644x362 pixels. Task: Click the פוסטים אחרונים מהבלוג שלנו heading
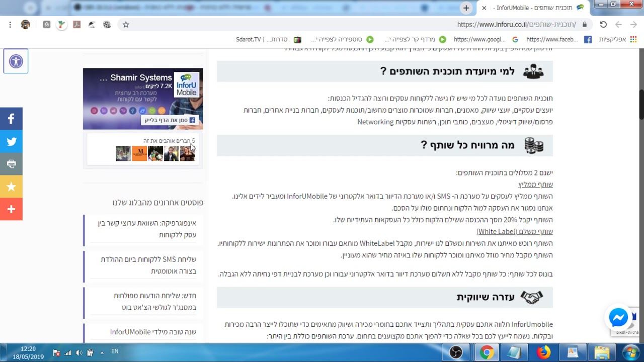pos(158,203)
